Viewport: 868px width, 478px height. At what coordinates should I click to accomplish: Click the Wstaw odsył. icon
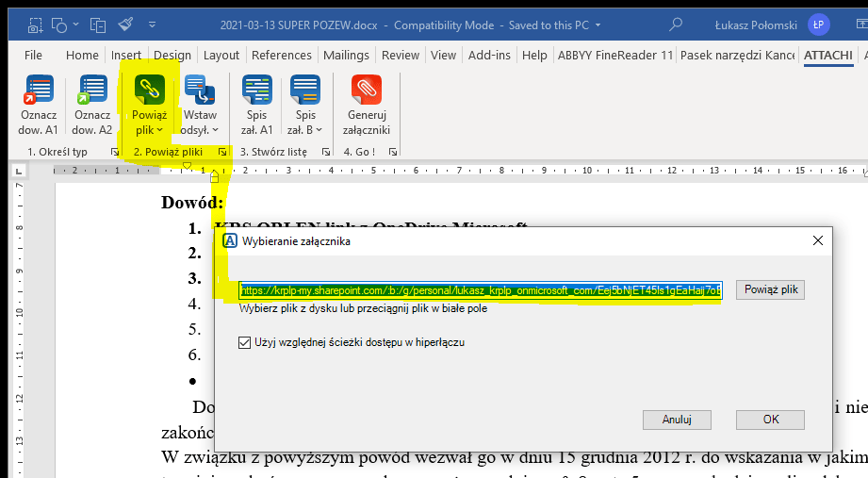pos(200,91)
